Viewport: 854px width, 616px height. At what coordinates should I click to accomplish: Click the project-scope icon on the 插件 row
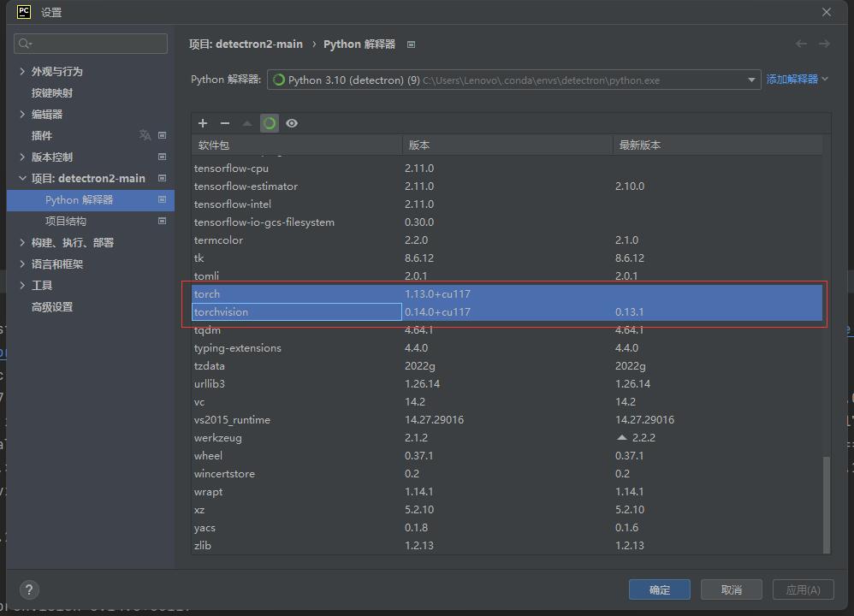[162, 135]
